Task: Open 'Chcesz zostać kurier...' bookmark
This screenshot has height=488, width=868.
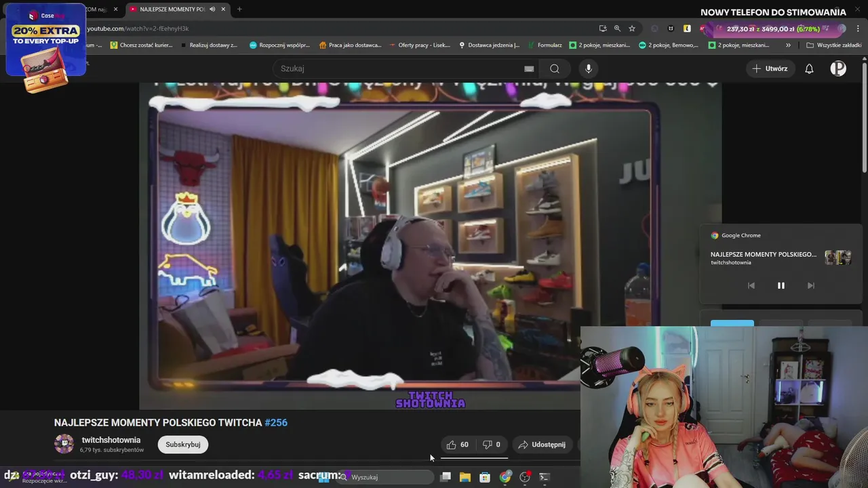Action: coord(141,45)
